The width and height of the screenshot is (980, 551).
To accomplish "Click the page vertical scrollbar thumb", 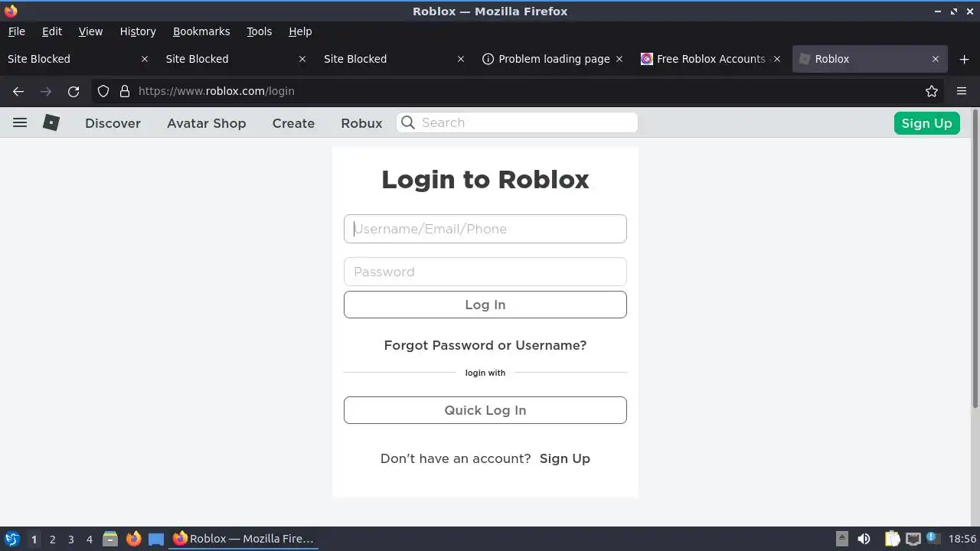I will click(975, 259).
